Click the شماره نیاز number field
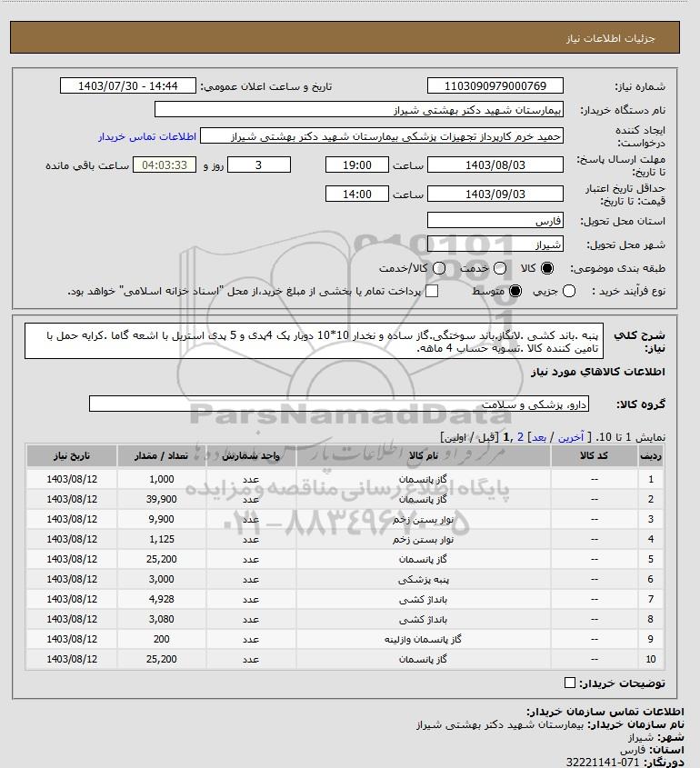The width and height of the screenshot is (700, 768). coord(495,85)
